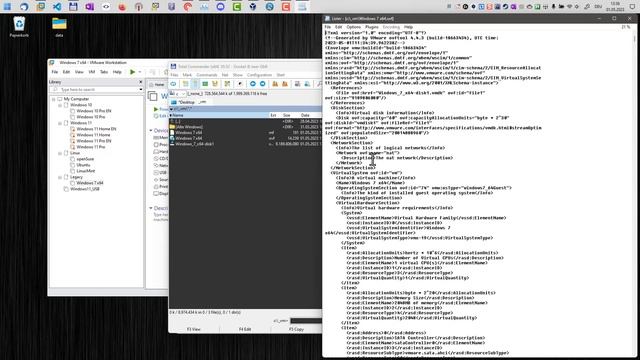
Task: Open Total Commander Configuration menu
Action: pos(259,75)
